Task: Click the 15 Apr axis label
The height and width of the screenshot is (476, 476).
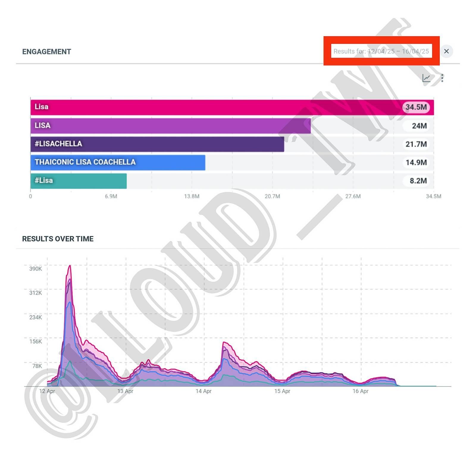Action: (282, 391)
